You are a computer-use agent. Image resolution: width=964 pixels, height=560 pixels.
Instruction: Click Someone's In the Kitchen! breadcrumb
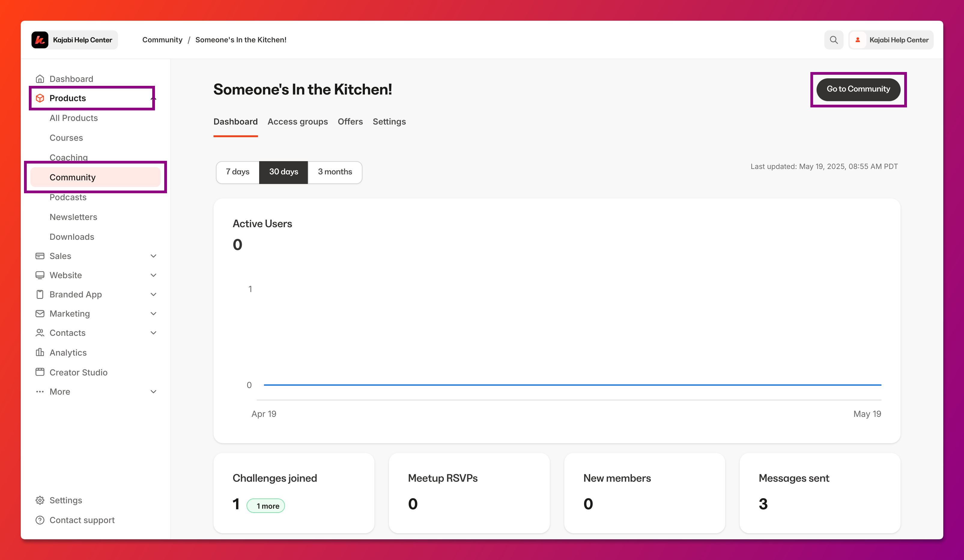241,40
